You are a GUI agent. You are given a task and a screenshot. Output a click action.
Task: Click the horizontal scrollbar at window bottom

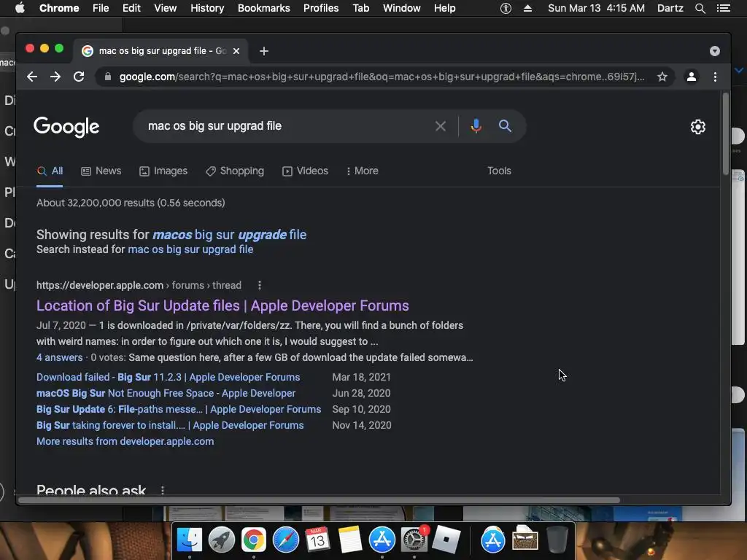pos(320,500)
